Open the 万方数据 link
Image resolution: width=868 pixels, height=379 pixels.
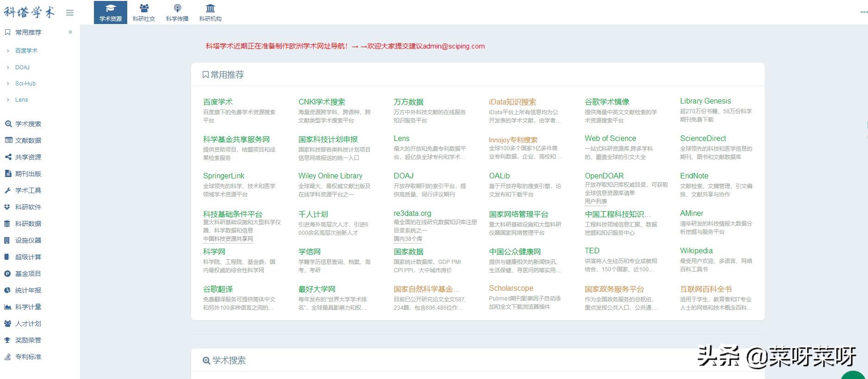(x=409, y=102)
